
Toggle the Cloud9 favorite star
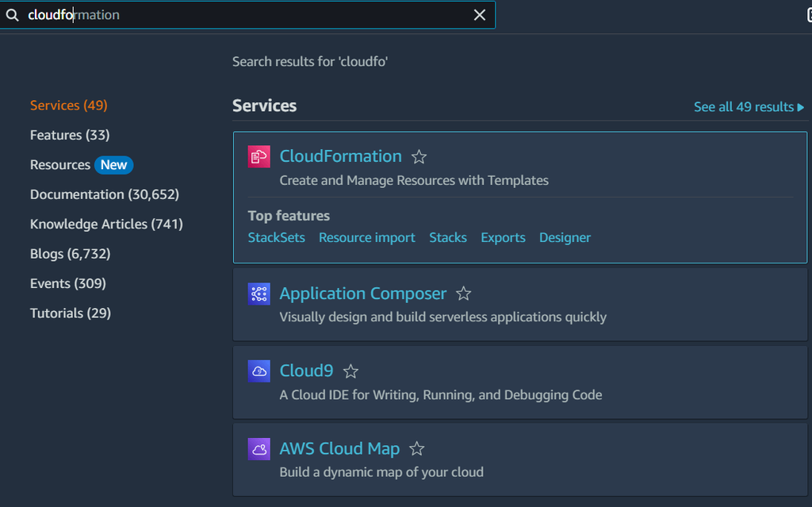point(350,371)
